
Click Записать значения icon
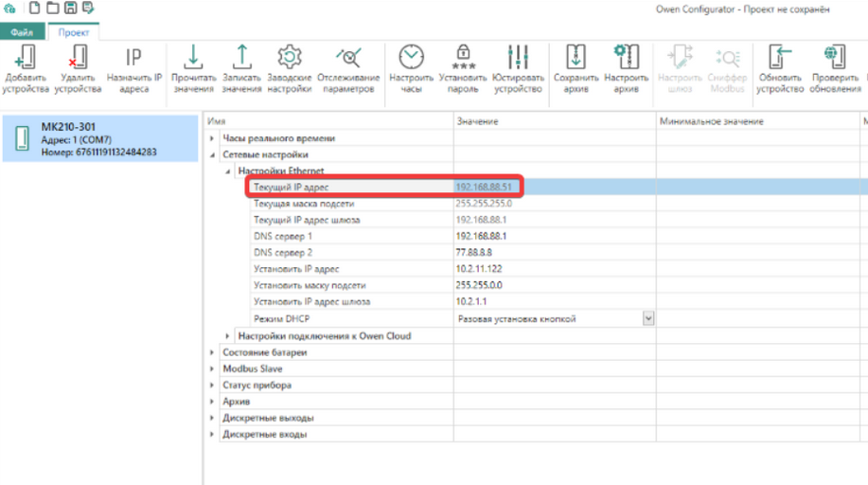[x=242, y=57]
